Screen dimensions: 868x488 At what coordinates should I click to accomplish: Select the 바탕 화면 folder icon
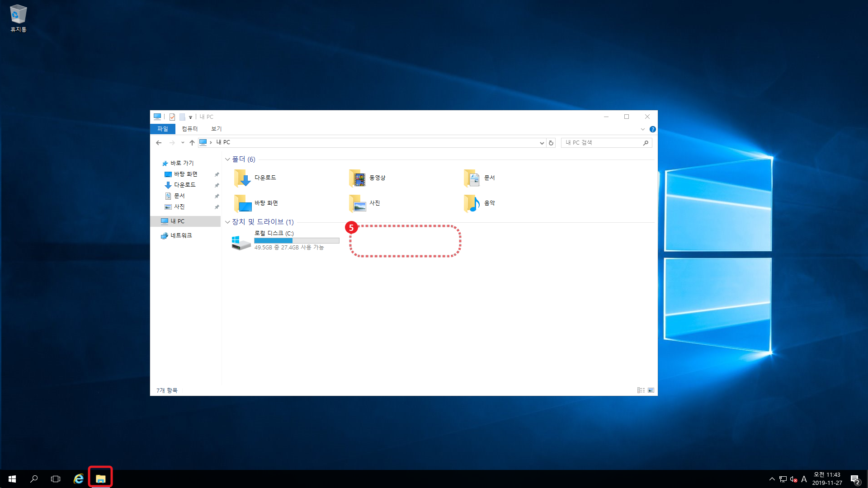click(x=242, y=203)
